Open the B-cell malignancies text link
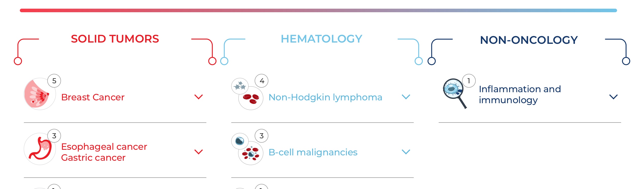The width and height of the screenshot is (644, 189). pyautogui.click(x=313, y=152)
